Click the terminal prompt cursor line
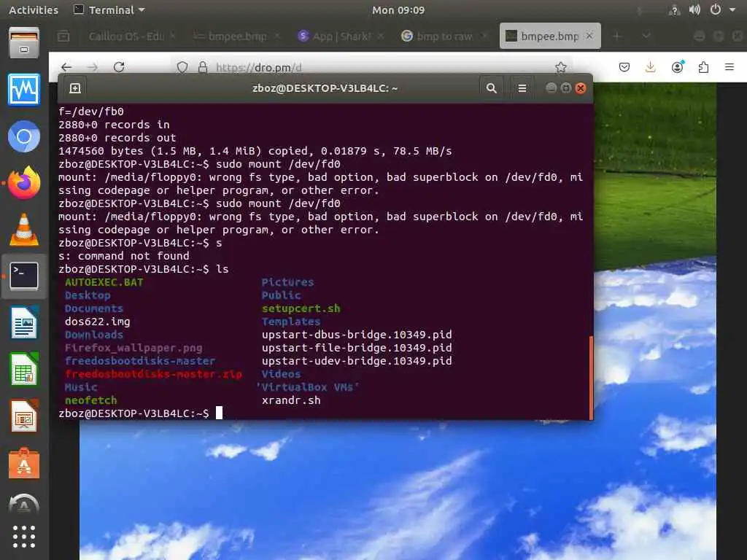 219,413
